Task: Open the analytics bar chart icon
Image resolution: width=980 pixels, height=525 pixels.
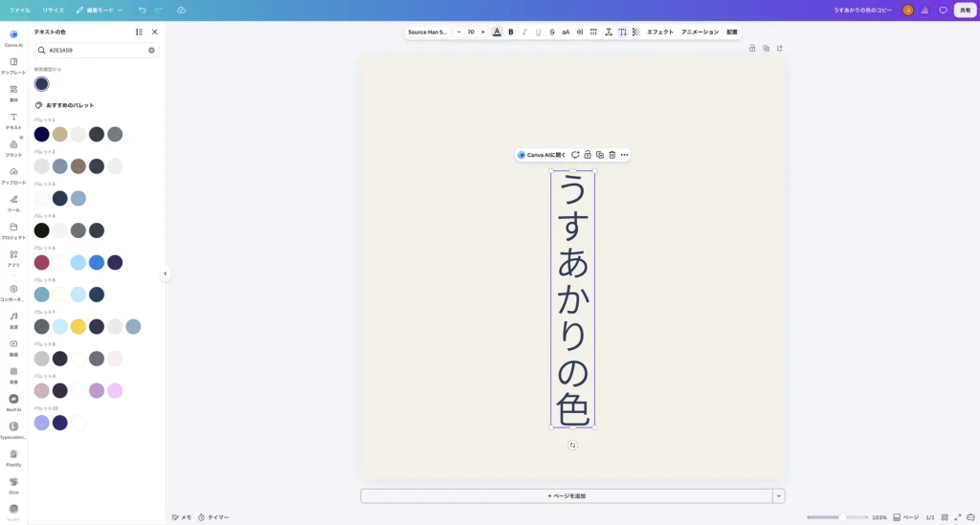Action: tap(925, 10)
